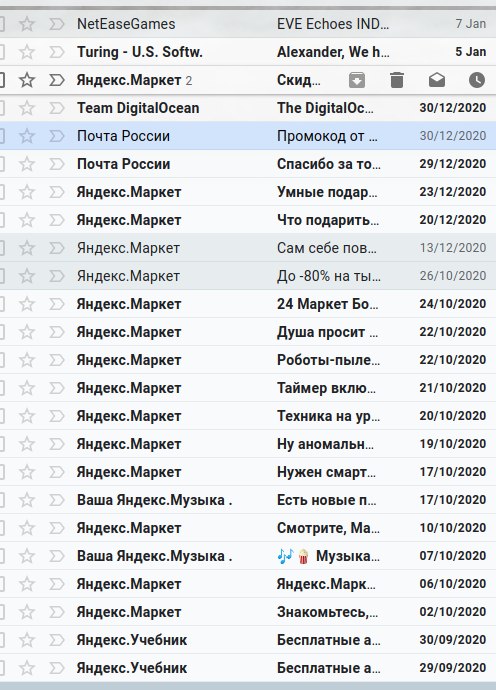Open the 'Умные подар…' subject line
The height and width of the screenshot is (690, 496).
pos(327,192)
